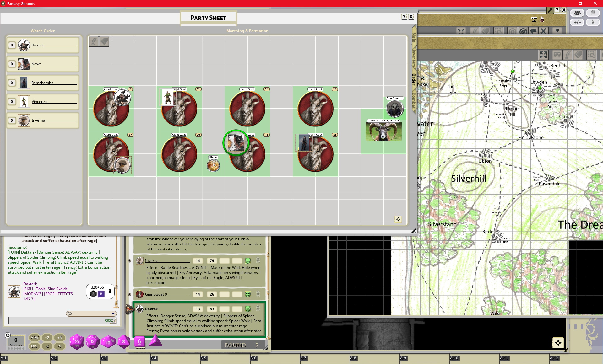Roll the purple d10 die
This screenshot has height=364, width=603.
point(108,342)
